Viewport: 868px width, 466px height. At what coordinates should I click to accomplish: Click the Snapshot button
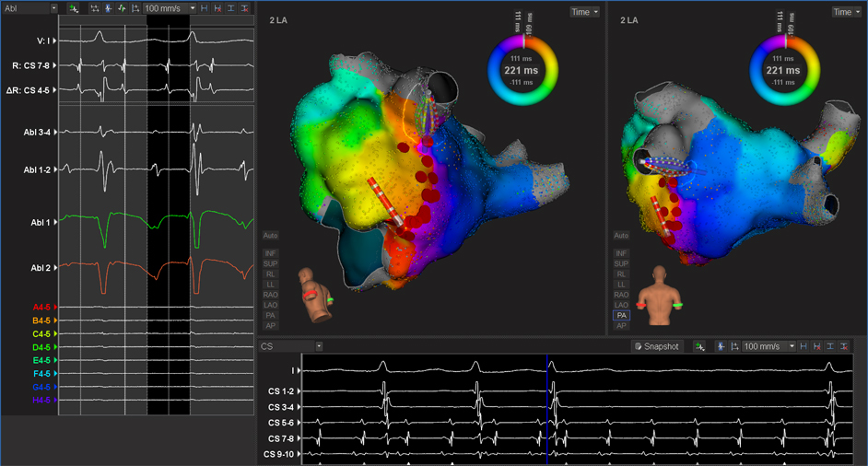click(656, 346)
